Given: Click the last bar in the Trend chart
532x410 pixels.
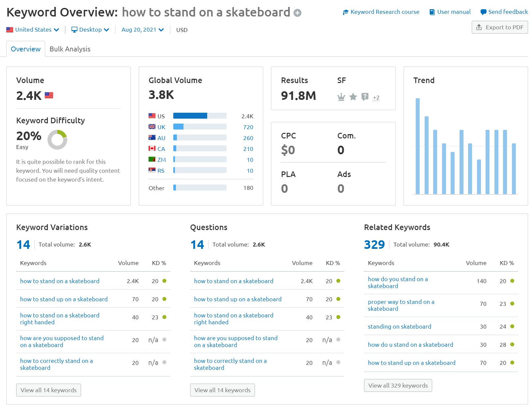Looking at the screenshot, I should 514,169.
